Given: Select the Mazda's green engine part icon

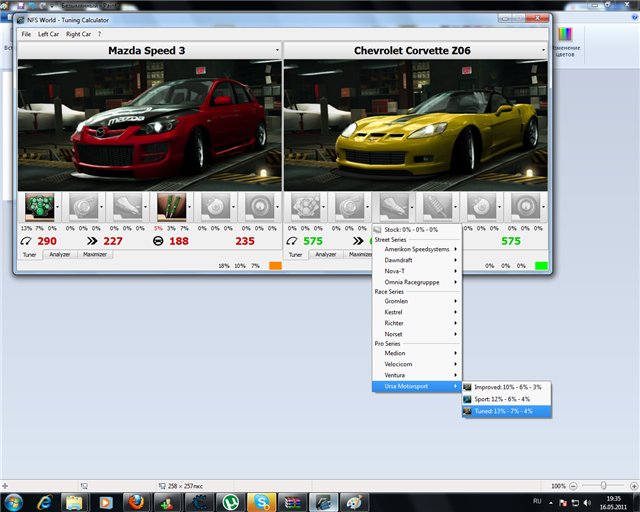Looking at the screenshot, I should point(40,207).
